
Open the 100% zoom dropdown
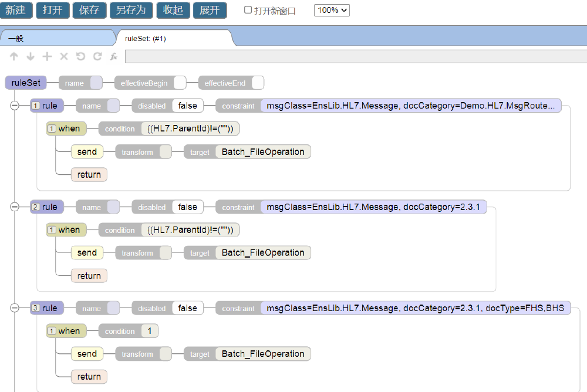click(x=332, y=11)
